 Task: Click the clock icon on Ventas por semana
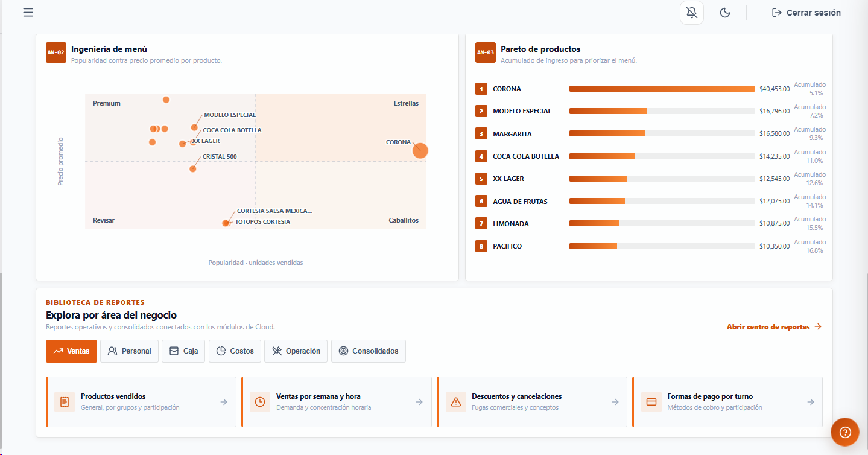260,402
